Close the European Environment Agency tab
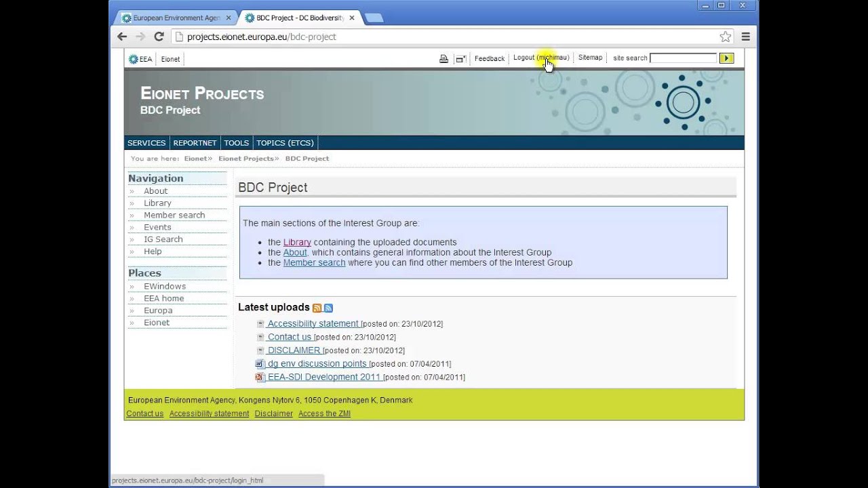Screen dimensions: 868x488 (x=229, y=18)
